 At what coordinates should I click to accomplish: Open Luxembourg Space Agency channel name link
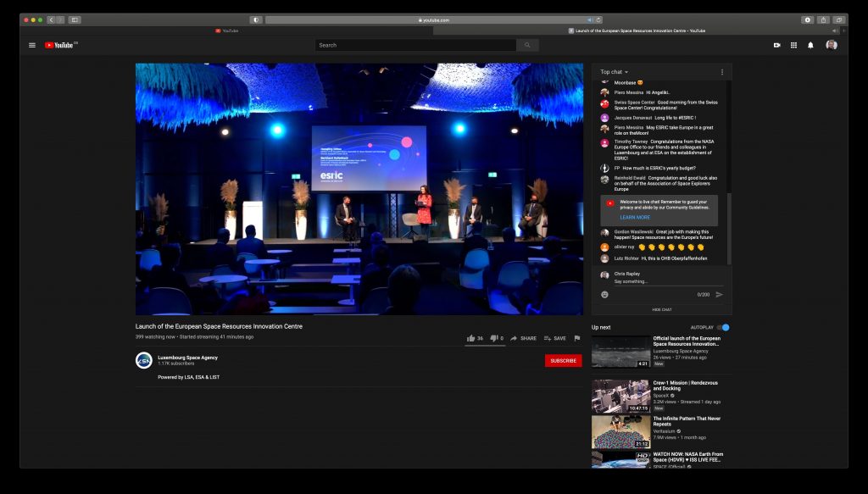pyautogui.click(x=187, y=358)
